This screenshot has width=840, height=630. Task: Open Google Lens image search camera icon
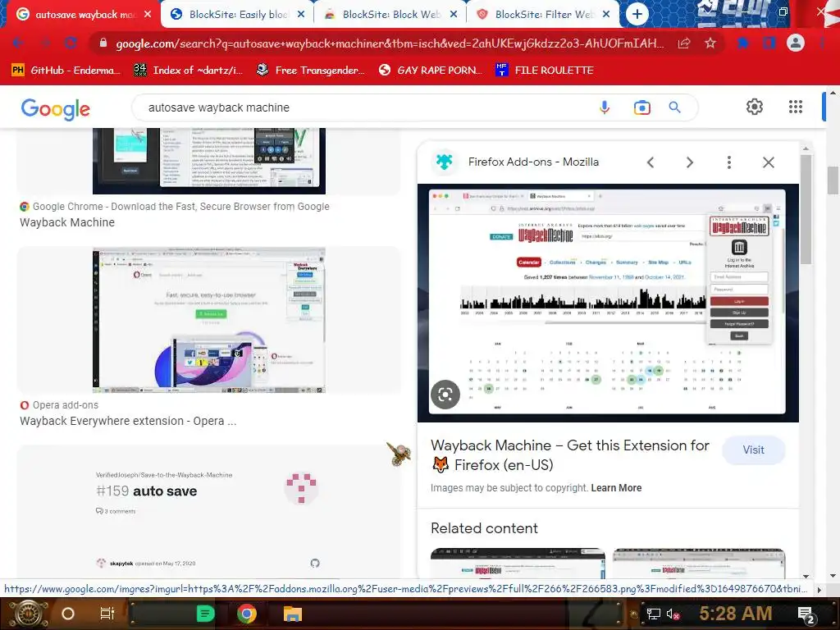click(641, 107)
